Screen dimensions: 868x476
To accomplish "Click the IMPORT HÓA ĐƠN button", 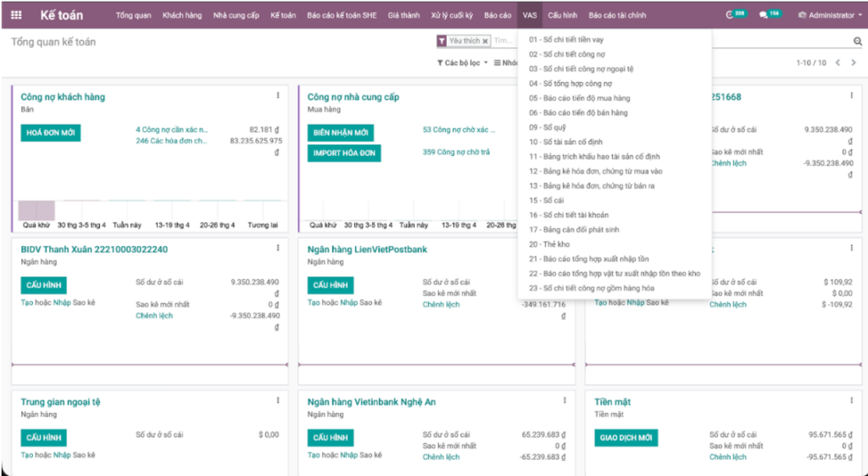I will click(344, 154).
